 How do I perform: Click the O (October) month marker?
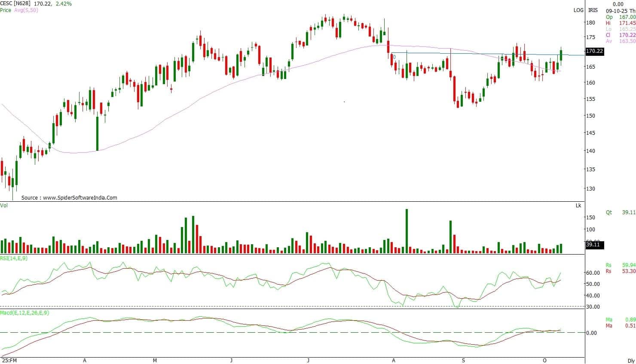click(x=544, y=361)
